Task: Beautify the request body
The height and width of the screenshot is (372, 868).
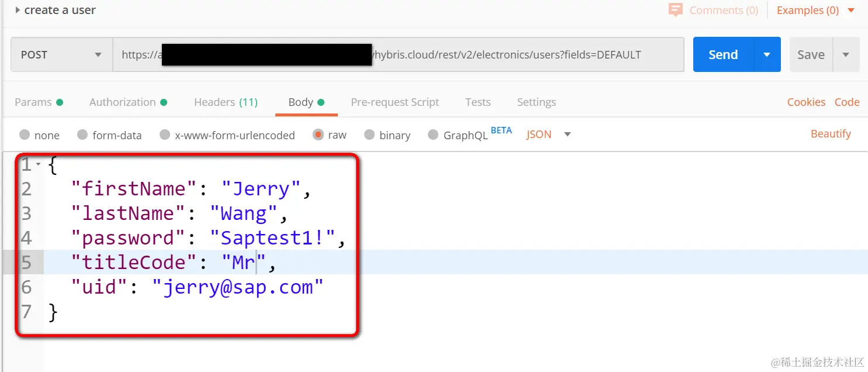Action: pyautogui.click(x=831, y=133)
